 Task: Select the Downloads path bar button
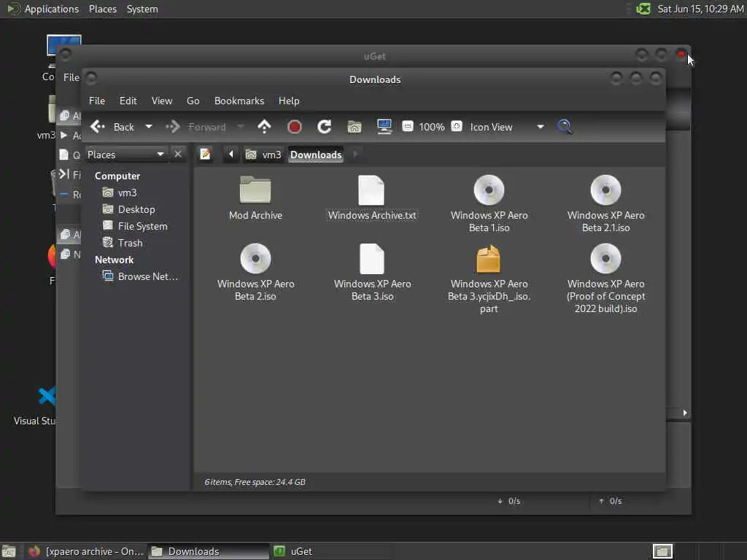[x=316, y=155]
